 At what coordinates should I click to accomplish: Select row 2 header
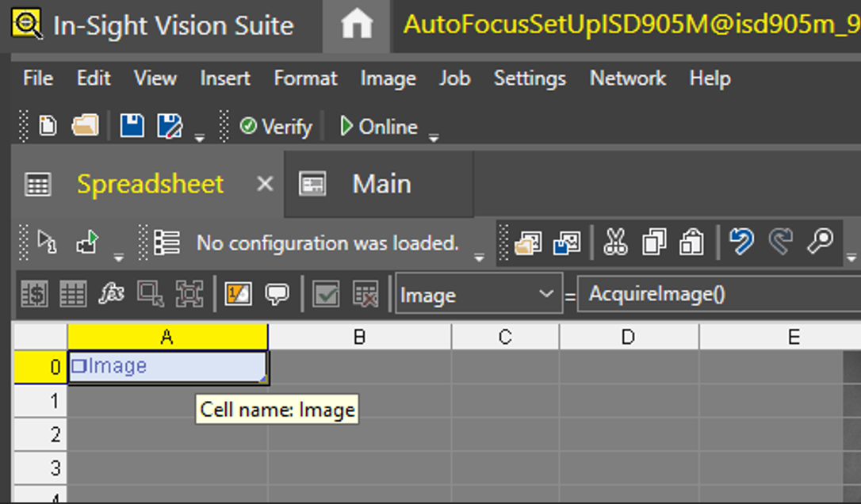click(40, 435)
